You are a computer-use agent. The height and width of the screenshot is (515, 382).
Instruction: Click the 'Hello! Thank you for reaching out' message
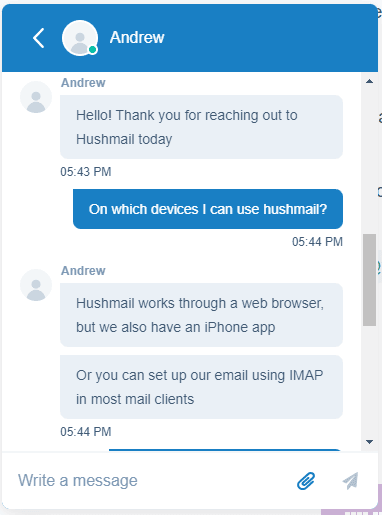201,127
